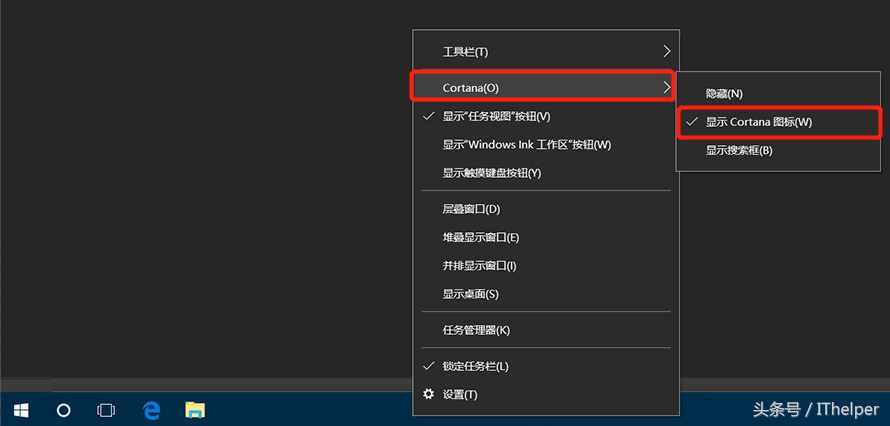Expand the 工具栏(T) submenu arrow

[666, 51]
